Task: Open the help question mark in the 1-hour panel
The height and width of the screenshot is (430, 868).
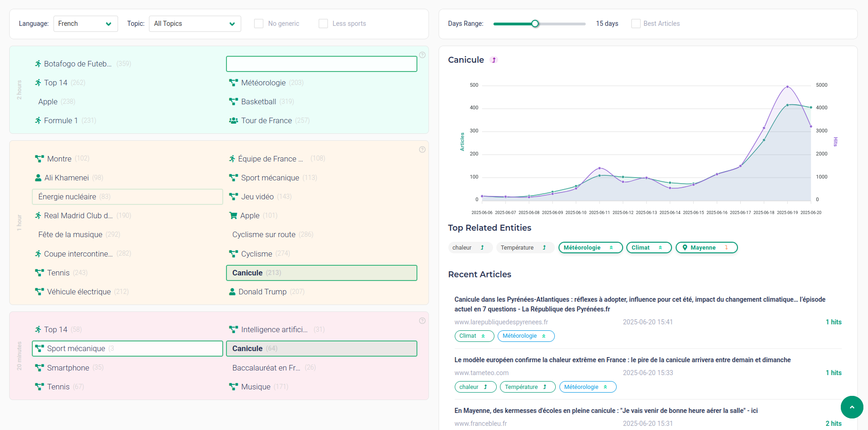Action: [422, 149]
